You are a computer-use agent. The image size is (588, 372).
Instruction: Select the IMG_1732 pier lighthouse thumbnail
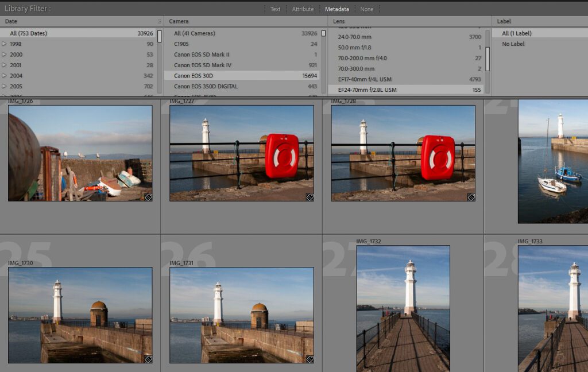point(403,309)
